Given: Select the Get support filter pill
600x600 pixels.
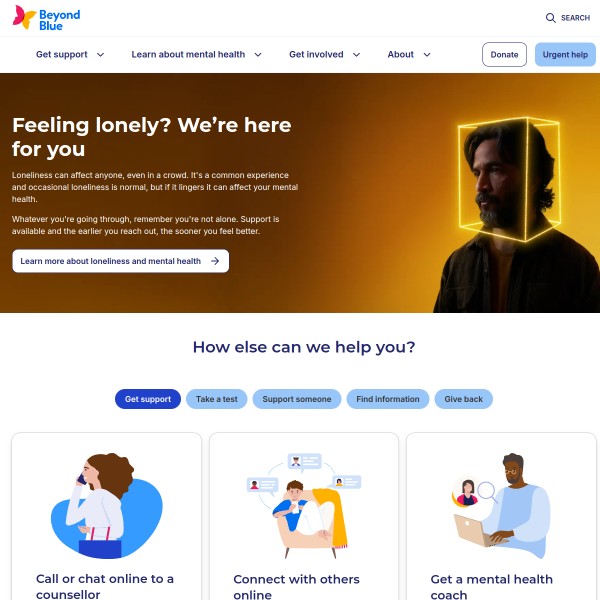Looking at the screenshot, I should (148, 399).
